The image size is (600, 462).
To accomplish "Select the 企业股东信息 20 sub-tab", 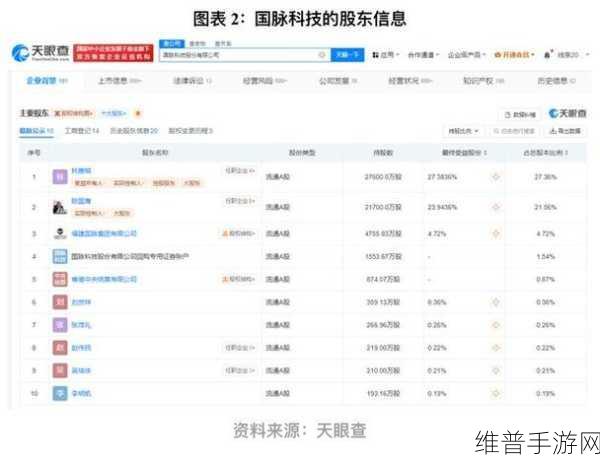I will [134, 131].
